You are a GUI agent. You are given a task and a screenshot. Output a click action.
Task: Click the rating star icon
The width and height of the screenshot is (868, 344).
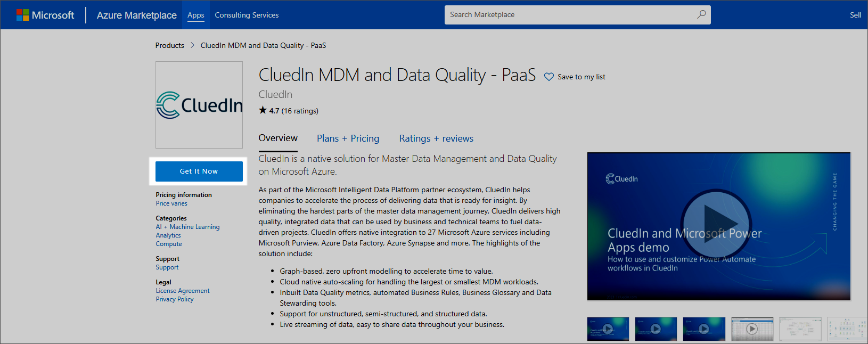tap(263, 110)
